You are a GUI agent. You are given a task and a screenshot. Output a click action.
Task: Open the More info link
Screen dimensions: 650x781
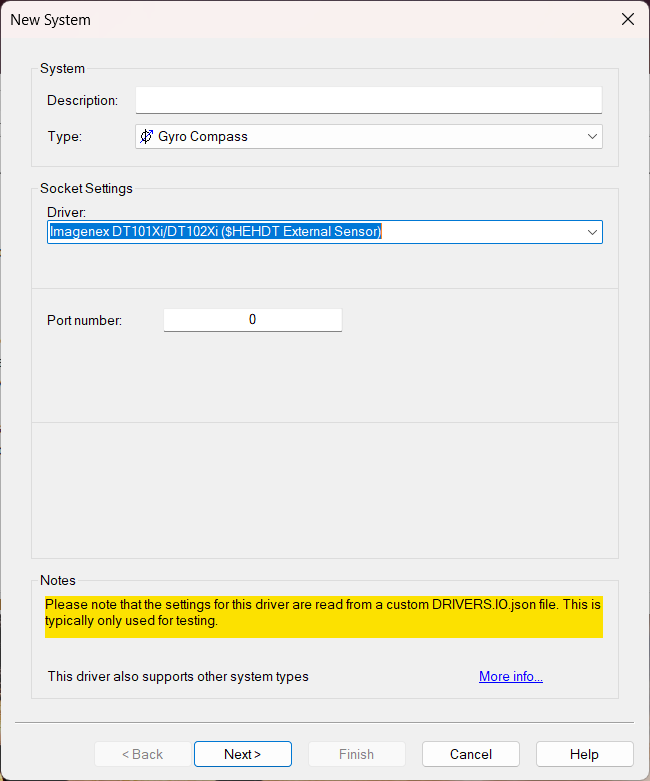coord(510,677)
